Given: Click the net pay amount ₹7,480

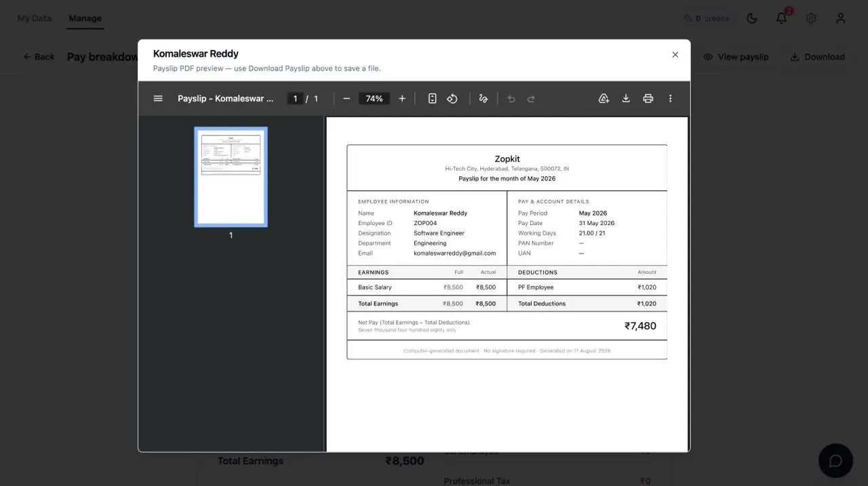Looking at the screenshot, I should pyautogui.click(x=640, y=326).
